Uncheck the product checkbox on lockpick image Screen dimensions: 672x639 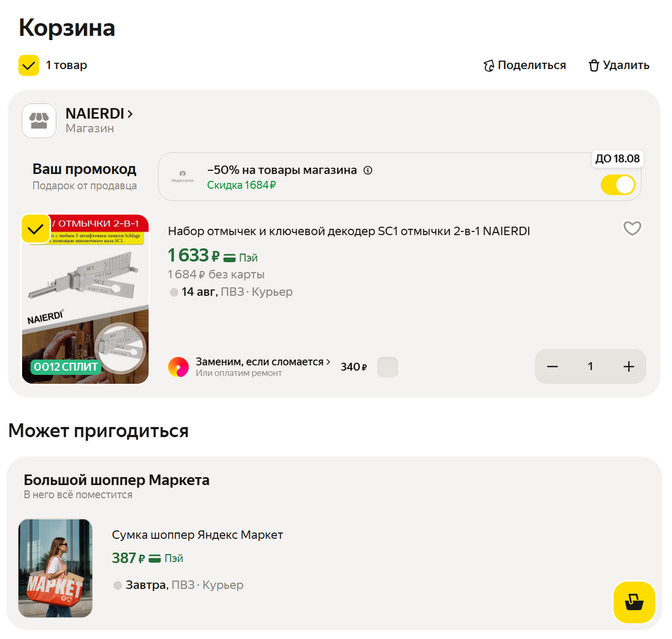[36, 229]
